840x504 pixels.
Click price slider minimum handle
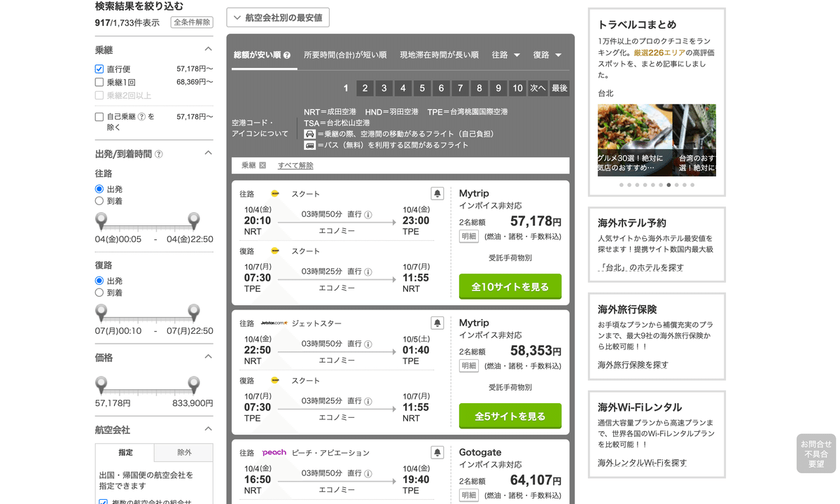click(101, 385)
